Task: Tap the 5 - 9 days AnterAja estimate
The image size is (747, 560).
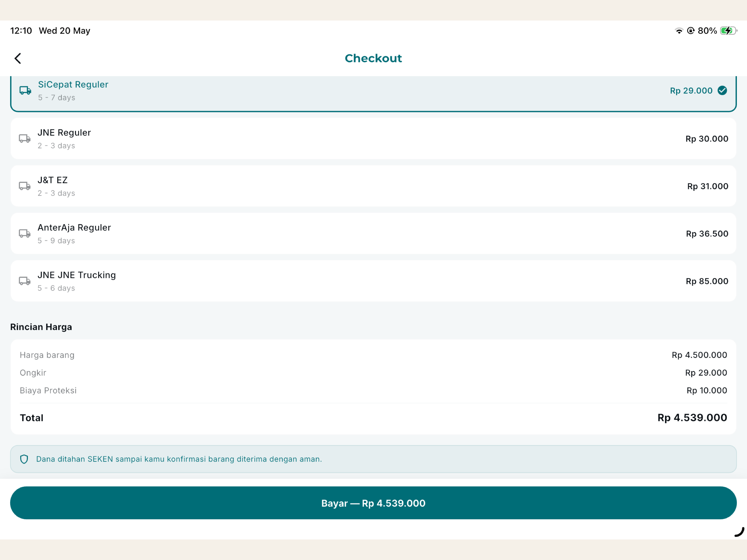Action: (x=56, y=240)
